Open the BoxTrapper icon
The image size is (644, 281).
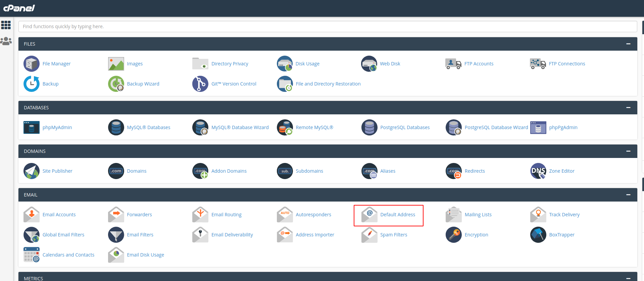point(538,235)
